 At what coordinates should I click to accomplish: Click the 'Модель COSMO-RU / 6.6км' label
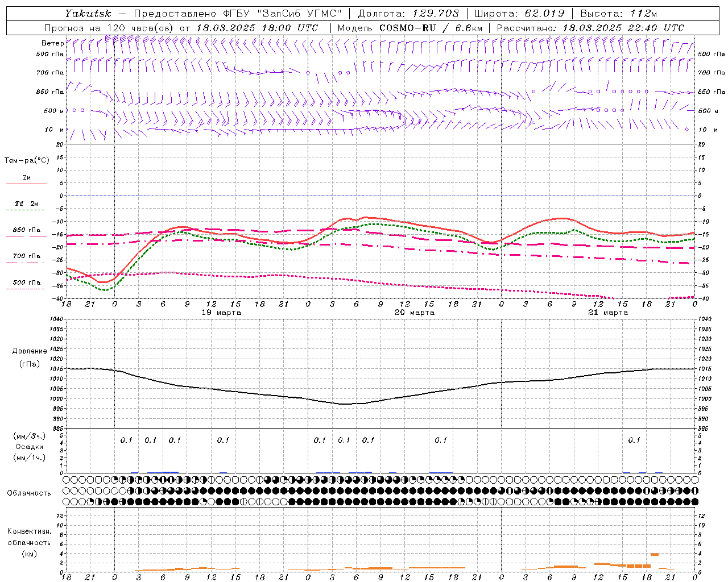coord(410,28)
